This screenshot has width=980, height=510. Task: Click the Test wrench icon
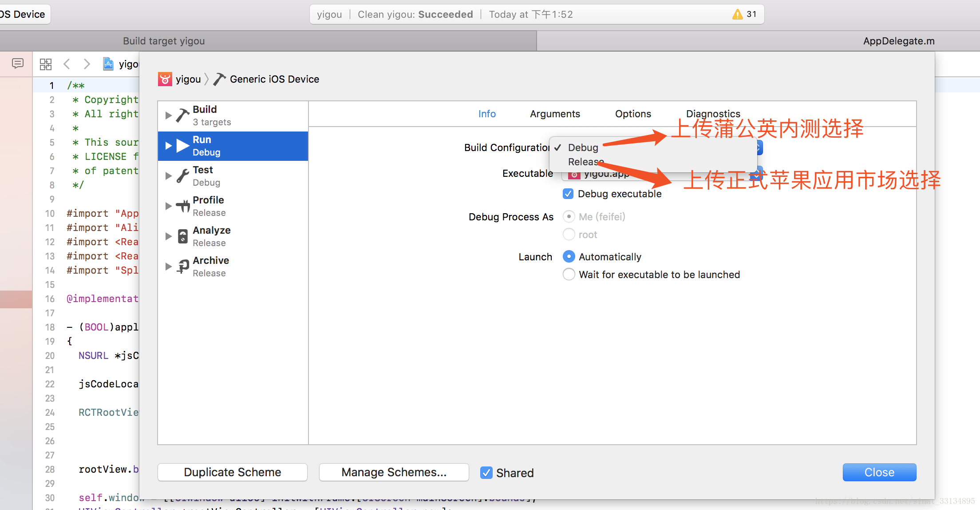[x=182, y=176]
